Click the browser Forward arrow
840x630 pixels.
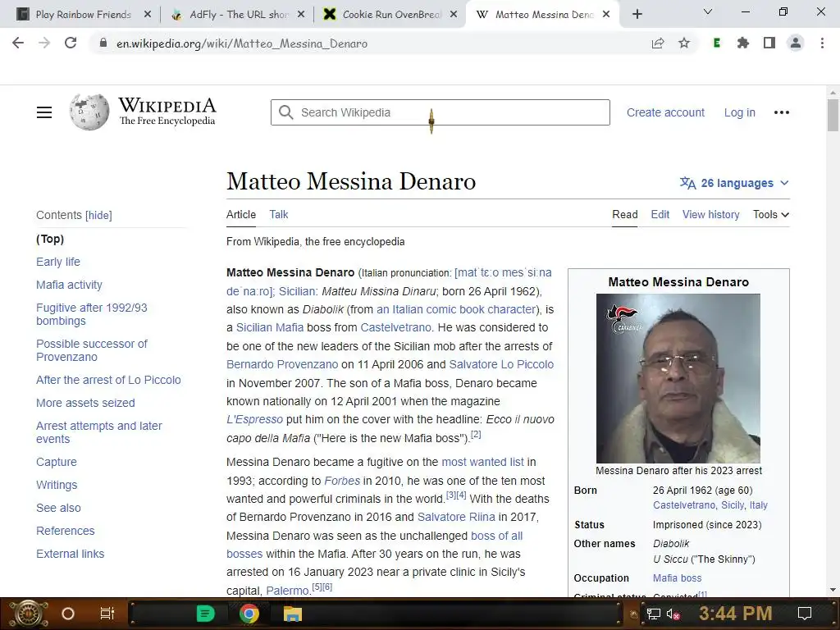coord(44,43)
